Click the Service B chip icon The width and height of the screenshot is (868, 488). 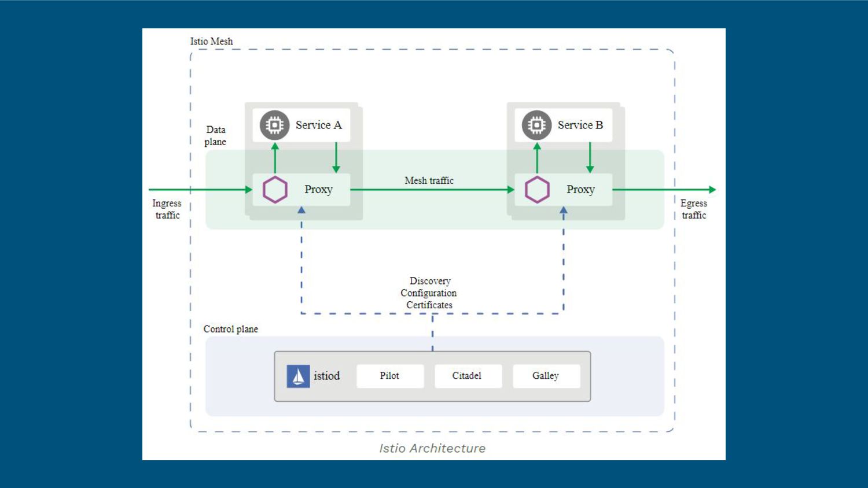point(536,125)
